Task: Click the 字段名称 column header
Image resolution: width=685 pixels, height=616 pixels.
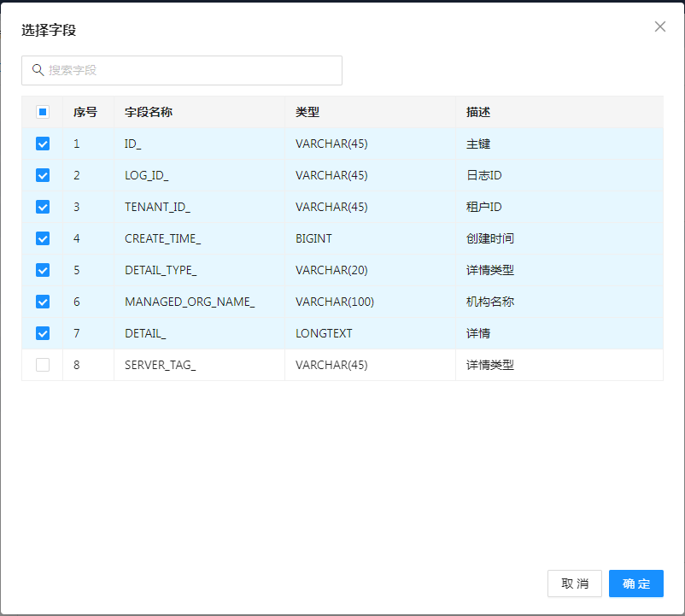Action: tap(149, 112)
